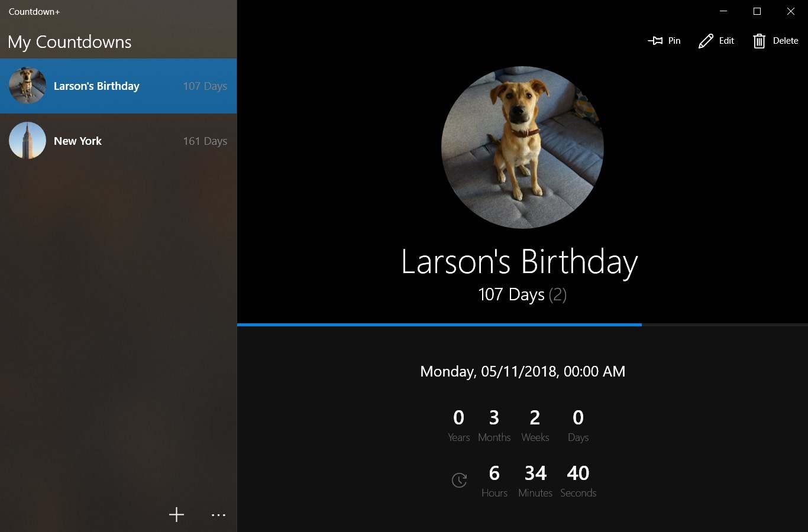This screenshot has height=532, width=808.
Task: Open the three-dot more options menu
Action: pyautogui.click(x=218, y=515)
